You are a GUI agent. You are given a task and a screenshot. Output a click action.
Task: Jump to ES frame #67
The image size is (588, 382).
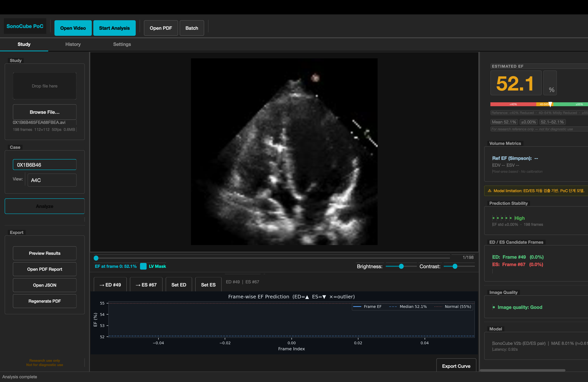click(x=146, y=285)
